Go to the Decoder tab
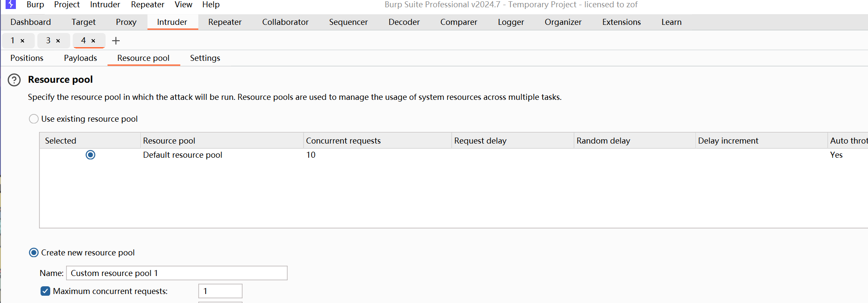This screenshot has width=868, height=303. [404, 22]
